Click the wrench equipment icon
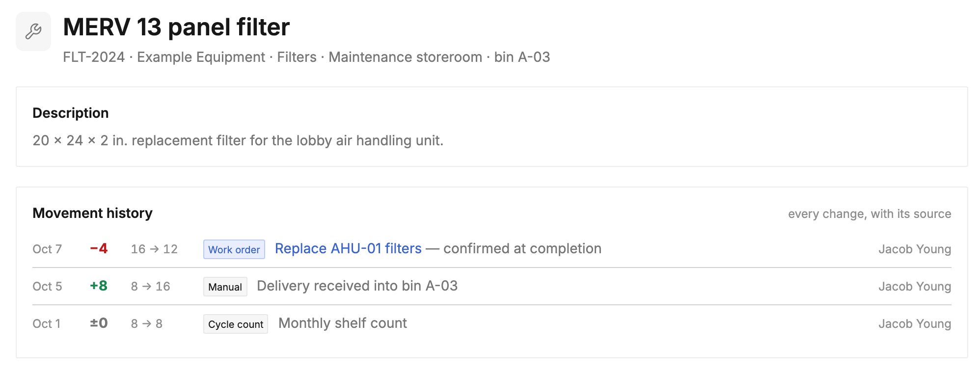The image size is (980, 374). tap(33, 31)
